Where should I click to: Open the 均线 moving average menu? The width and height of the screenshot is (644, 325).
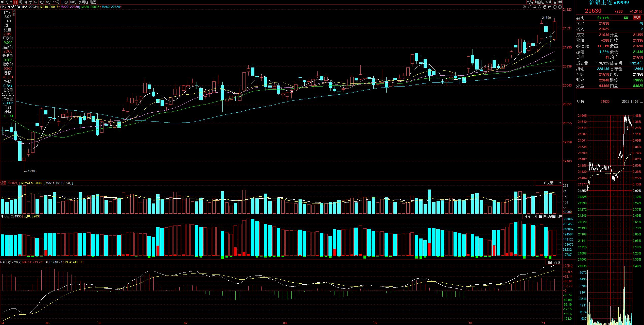(x=548, y=2)
